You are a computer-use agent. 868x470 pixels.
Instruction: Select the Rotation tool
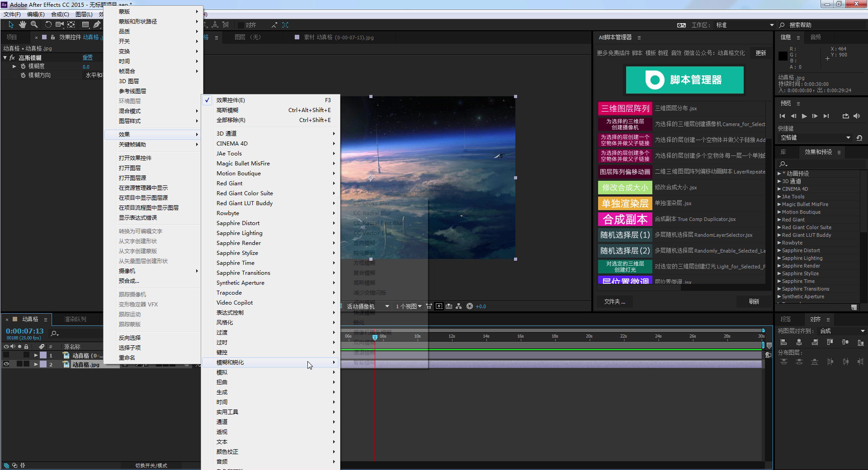pyautogui.click(x=48, y=25)
